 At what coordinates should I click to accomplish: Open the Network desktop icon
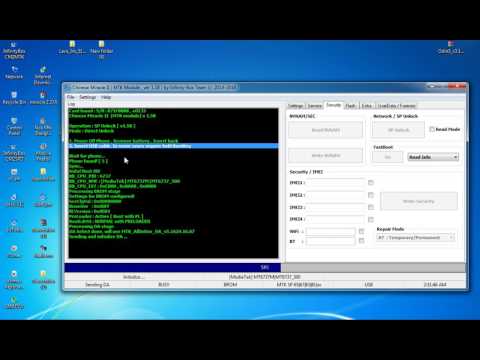(14, 72)
